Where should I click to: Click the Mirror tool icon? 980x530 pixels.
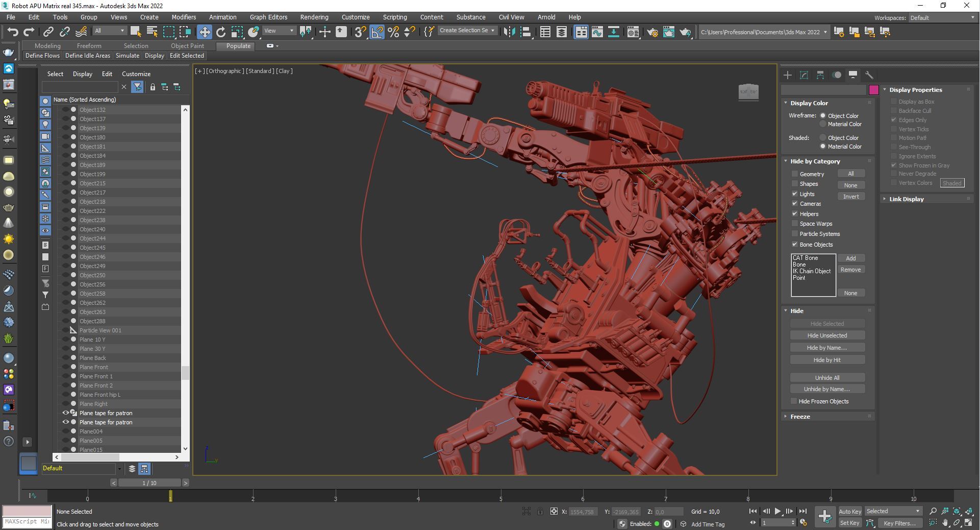click(509, 32)
